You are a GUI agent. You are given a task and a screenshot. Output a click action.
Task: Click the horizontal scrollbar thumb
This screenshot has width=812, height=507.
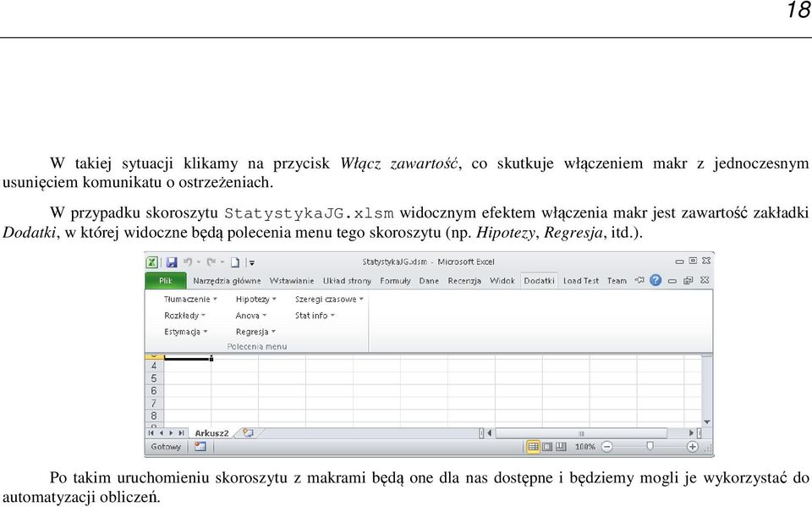click(x=581, y=433)
